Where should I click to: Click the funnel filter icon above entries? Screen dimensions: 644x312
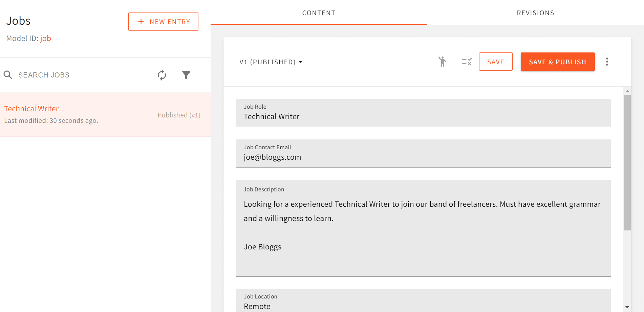tap(186, 75)
